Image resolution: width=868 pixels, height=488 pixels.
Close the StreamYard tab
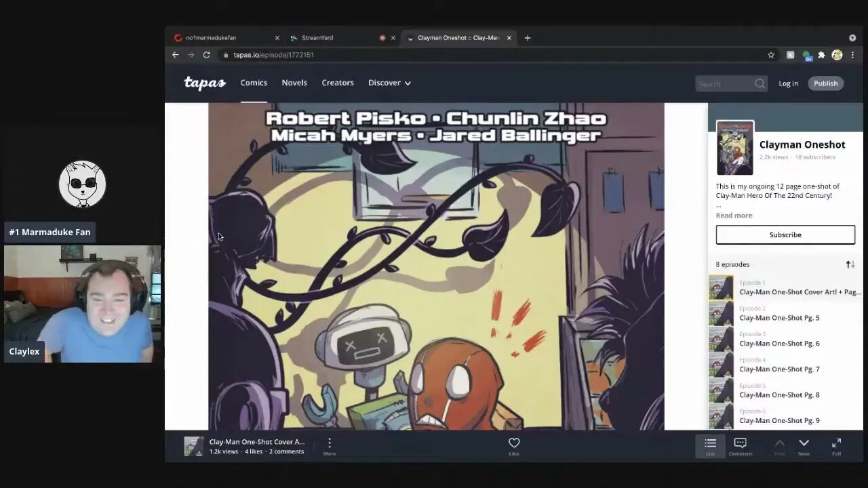click(x=393, y=38)
